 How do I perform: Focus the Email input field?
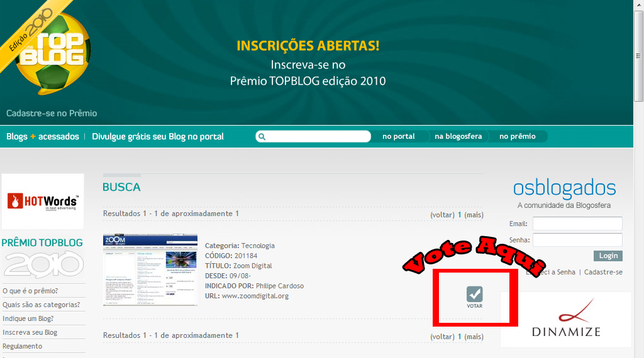click(577, 224)
